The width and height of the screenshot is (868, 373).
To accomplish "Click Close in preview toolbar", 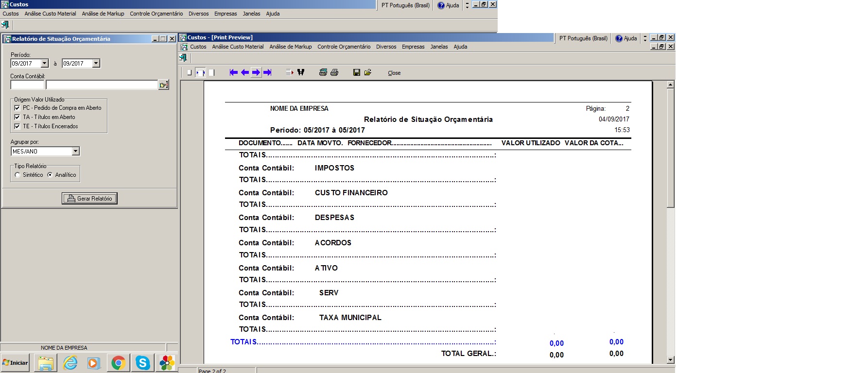I will point(394,73).
